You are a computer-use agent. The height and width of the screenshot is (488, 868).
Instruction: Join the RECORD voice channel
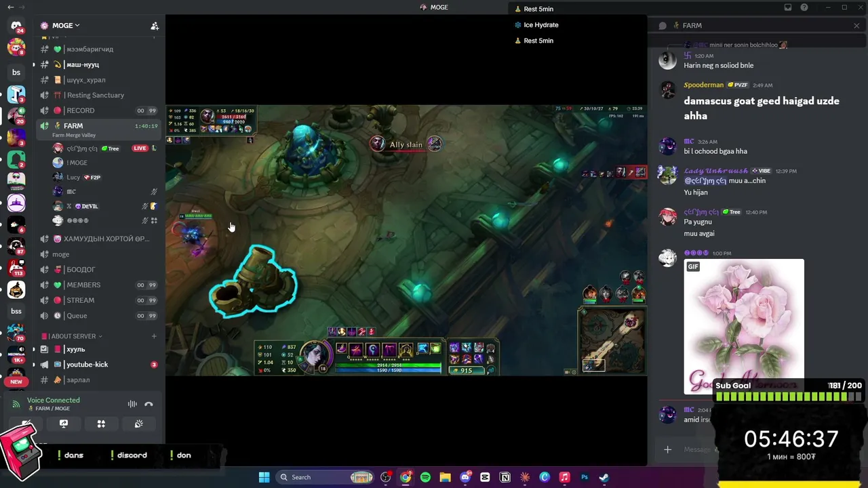click(x=97, y=110)
